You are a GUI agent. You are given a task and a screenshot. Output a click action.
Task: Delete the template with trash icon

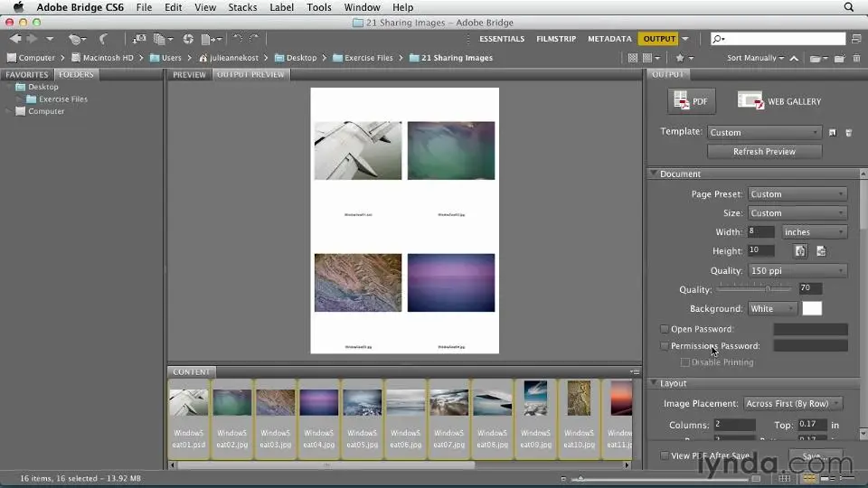(848, 133)
